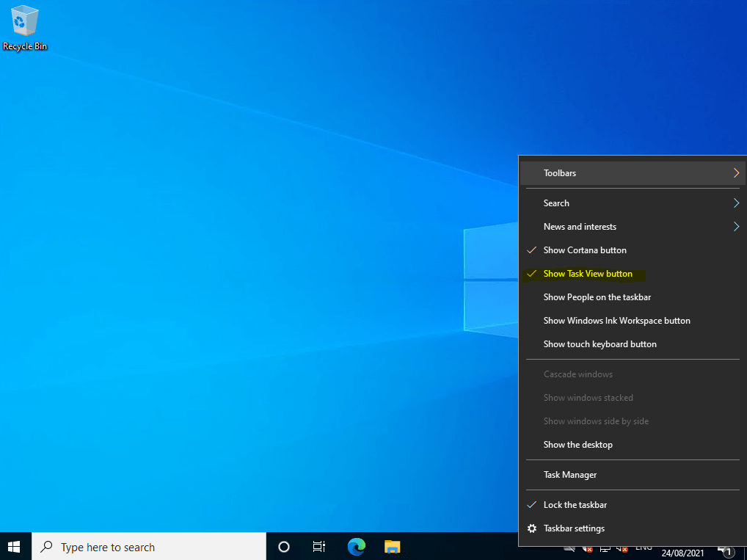
Task: Expand the Toolbars submenu
Action: click(633, 173)
